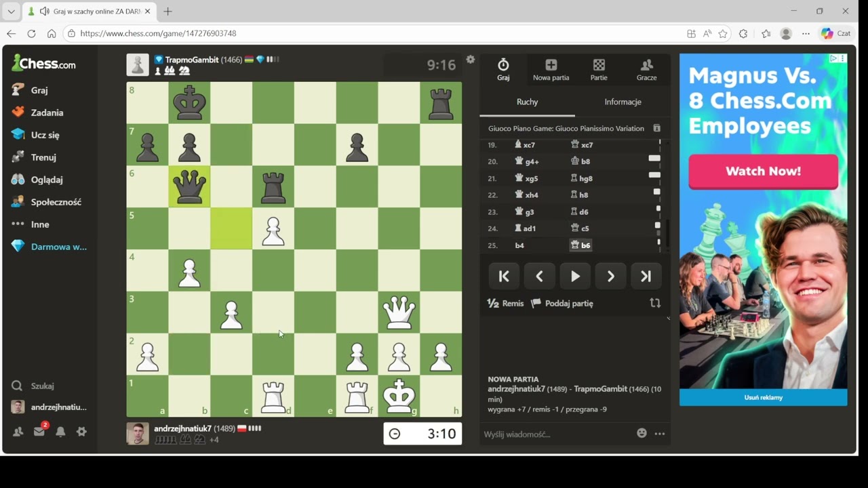Select move ad1 in move list
Image resolution: width=868 pixels, height=488 pixels.
pyautogui.click(x=526, y=228)
